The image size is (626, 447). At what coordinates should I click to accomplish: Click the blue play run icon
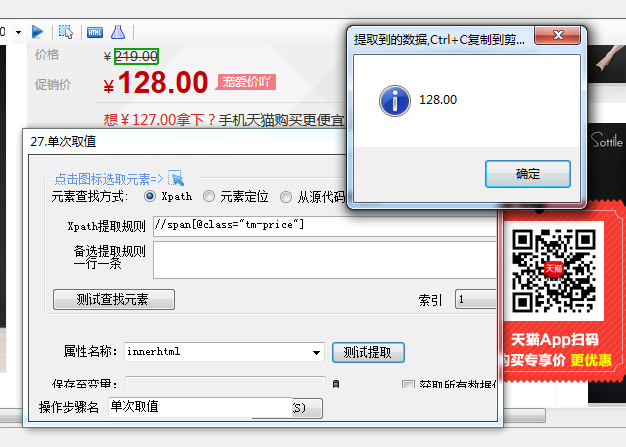point(37,32)
